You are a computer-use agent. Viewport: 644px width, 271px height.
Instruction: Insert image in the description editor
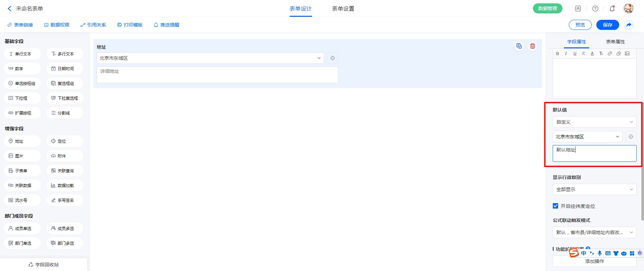click(627, 54)
